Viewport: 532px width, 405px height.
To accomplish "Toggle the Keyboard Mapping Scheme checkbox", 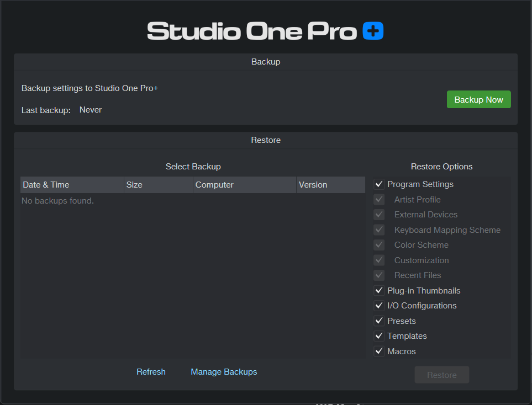I will (379, 230).
